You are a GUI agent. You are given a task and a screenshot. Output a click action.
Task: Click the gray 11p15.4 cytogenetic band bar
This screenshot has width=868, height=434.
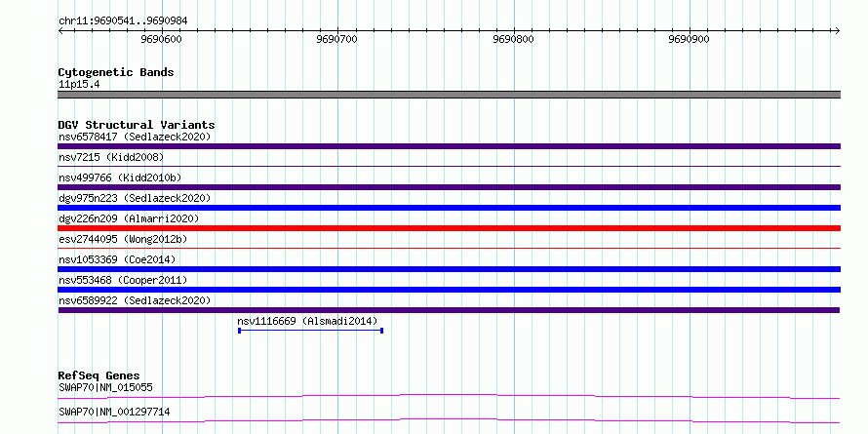click(x=449, y=95)
